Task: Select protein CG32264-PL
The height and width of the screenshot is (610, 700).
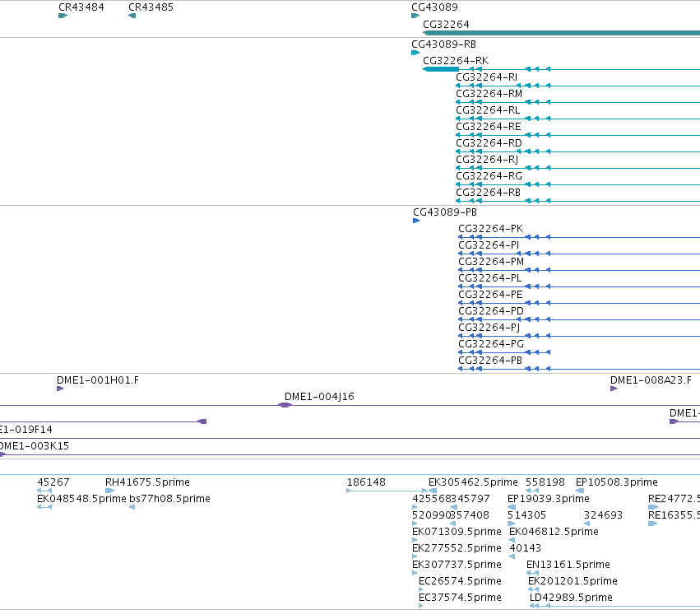Action: [x=579, y=286]
